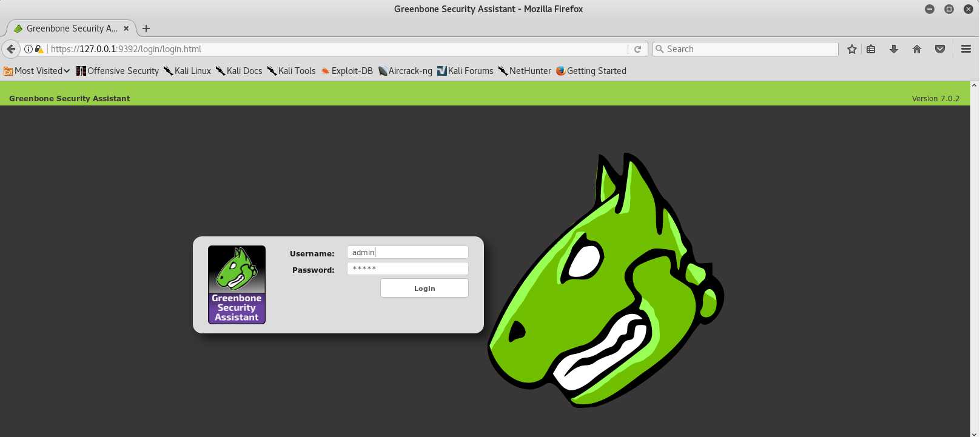Reload the page with the refresh icon
The width and height of the screenshot is (980, 437).
[637, 49]
